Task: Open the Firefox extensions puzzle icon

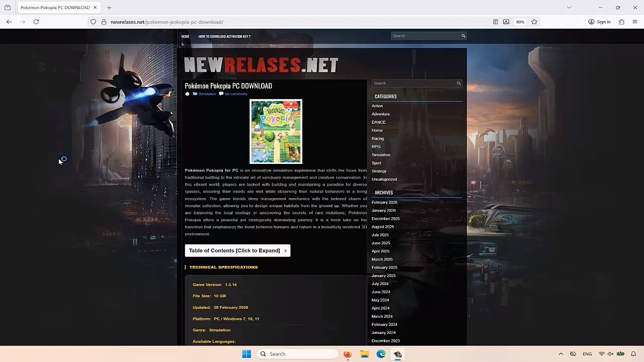Action: [621, 22]
